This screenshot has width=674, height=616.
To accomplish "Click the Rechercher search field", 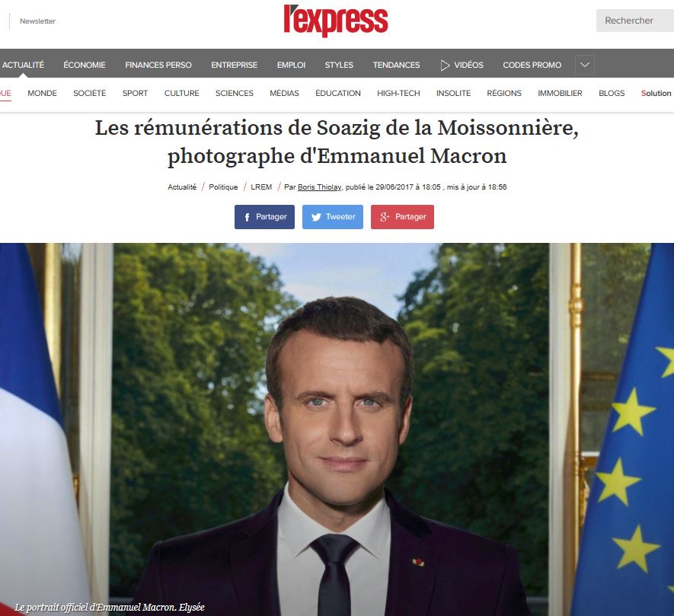I will pos(635,21).
